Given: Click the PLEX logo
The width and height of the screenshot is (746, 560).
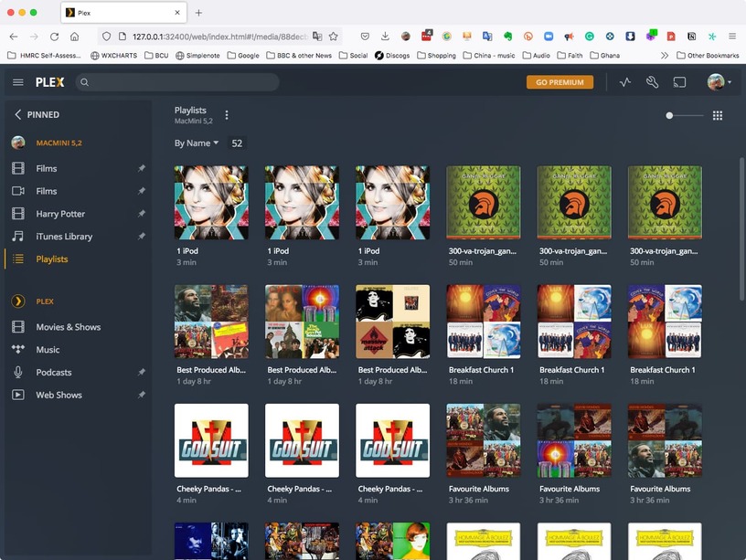Looking at the screenshot, I should coord(49,82).
